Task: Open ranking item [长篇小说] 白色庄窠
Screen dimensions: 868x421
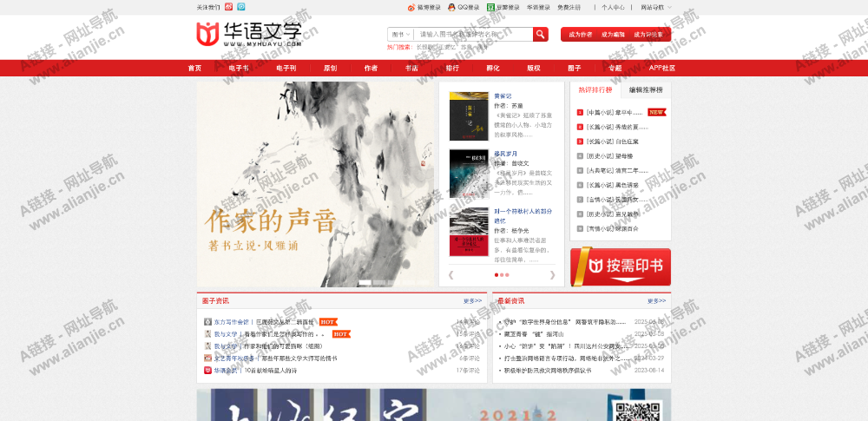Action: (612, 141)
